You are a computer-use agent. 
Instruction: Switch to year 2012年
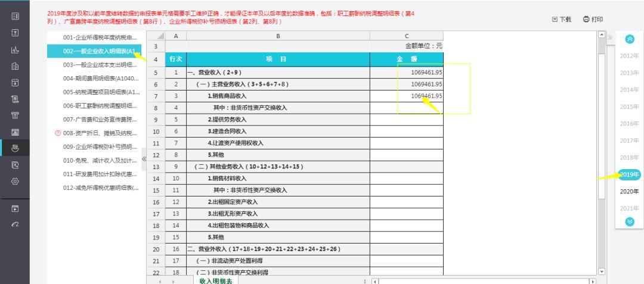[x=629, y=56]
